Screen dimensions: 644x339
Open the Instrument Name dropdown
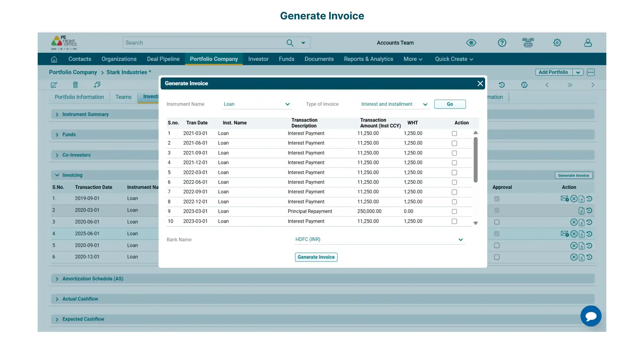(257, 104)
